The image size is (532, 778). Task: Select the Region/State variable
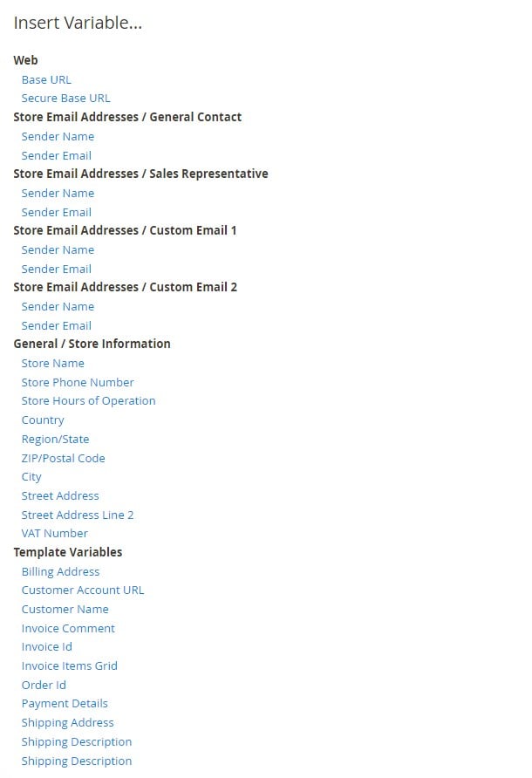point(55,439)
